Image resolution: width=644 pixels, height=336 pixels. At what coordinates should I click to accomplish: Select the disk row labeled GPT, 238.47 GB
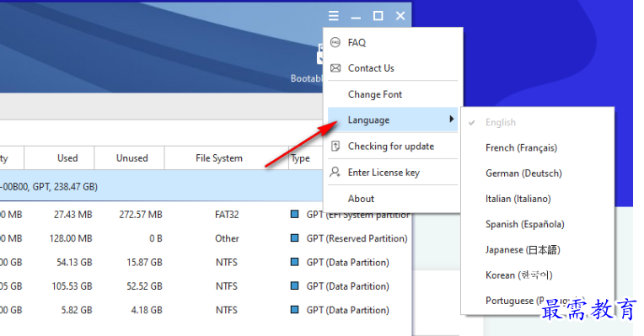point(161,187)
